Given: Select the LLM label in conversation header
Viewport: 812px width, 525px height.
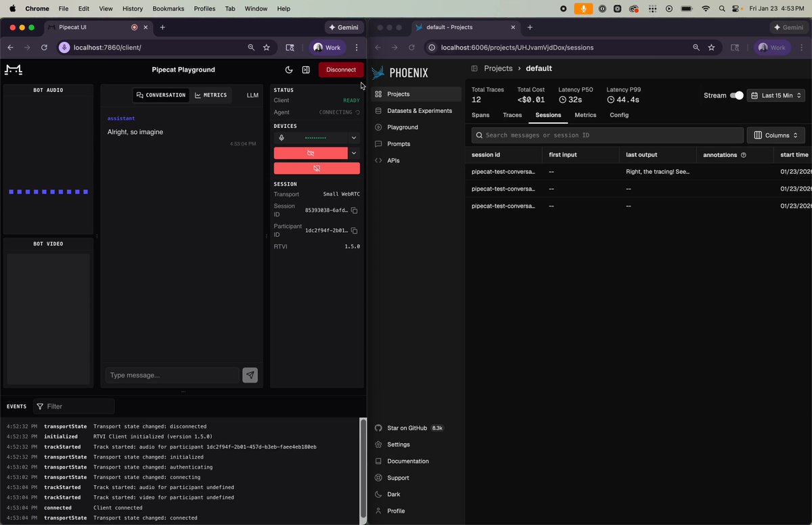Looking at the screenshot, I should [x=252, y=95].
